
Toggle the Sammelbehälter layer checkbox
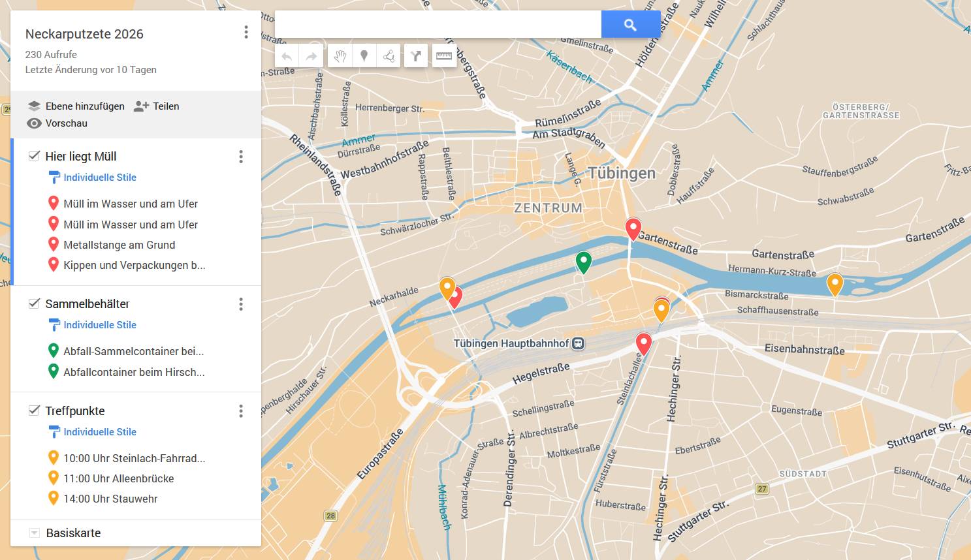35,303
